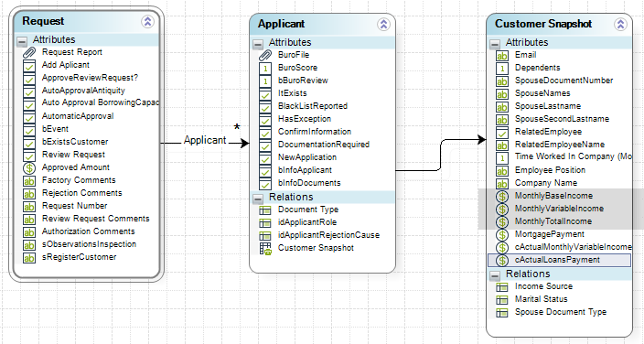Click the text icon beside Factory Comments
Viewport: 644px width, 344px height.
coord(29,181)
